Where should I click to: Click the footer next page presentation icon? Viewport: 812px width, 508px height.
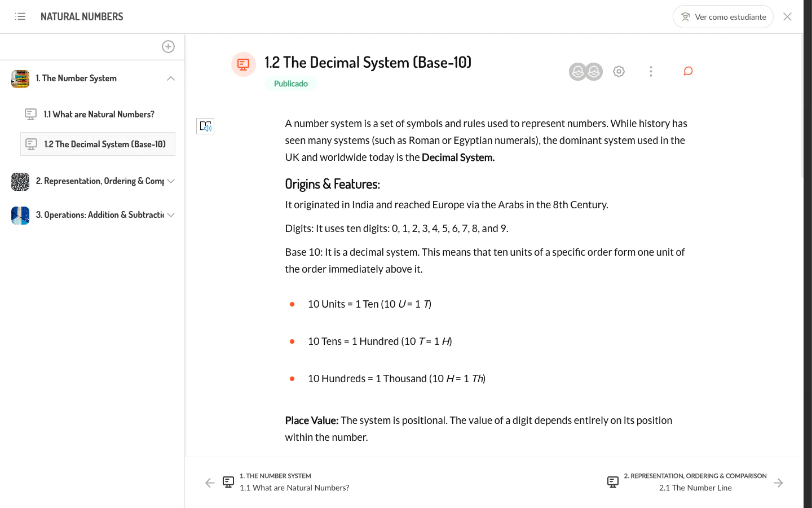tap(613, 482)
